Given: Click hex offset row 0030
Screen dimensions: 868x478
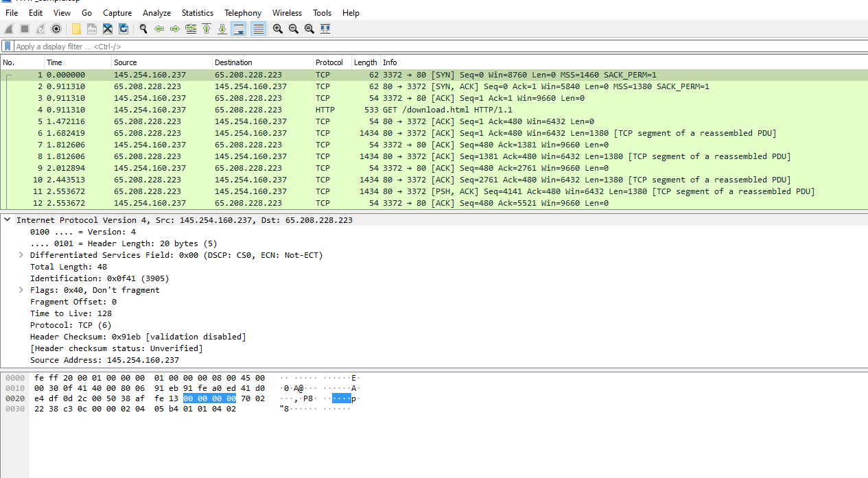Looking at the screenshot, I should pos(15,409).
